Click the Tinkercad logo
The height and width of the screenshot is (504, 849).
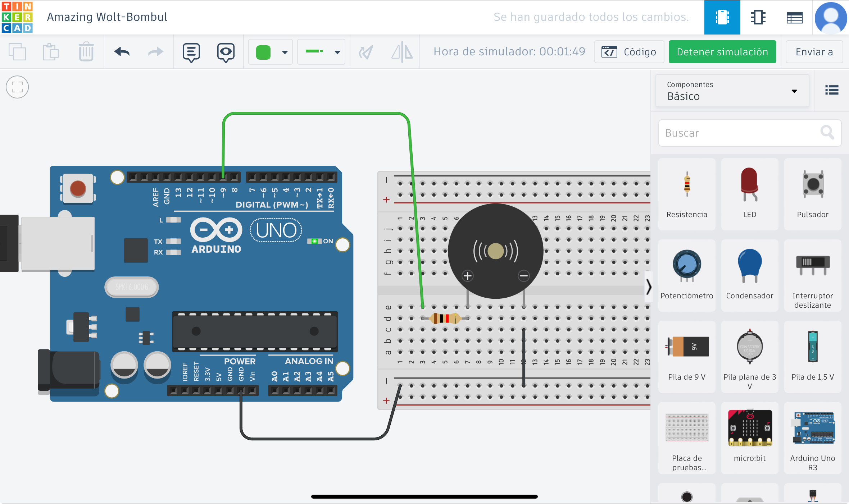point(17,17)
